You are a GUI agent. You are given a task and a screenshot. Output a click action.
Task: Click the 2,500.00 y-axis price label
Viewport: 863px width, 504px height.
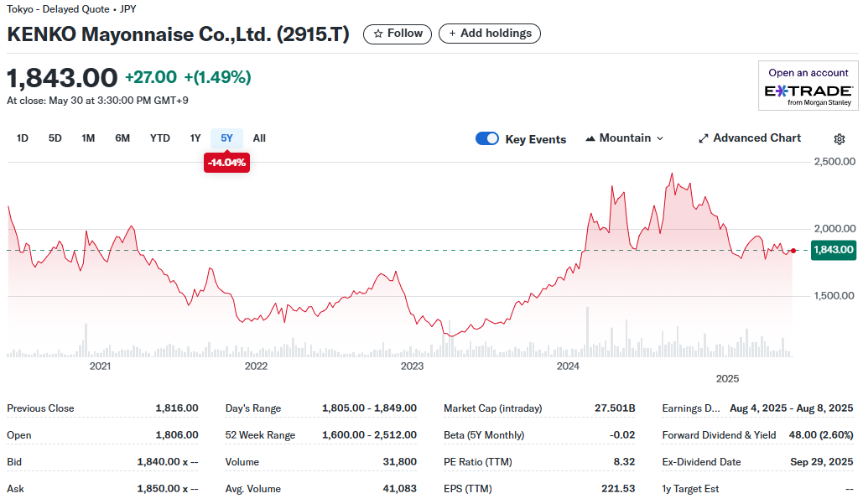[835, 162]
